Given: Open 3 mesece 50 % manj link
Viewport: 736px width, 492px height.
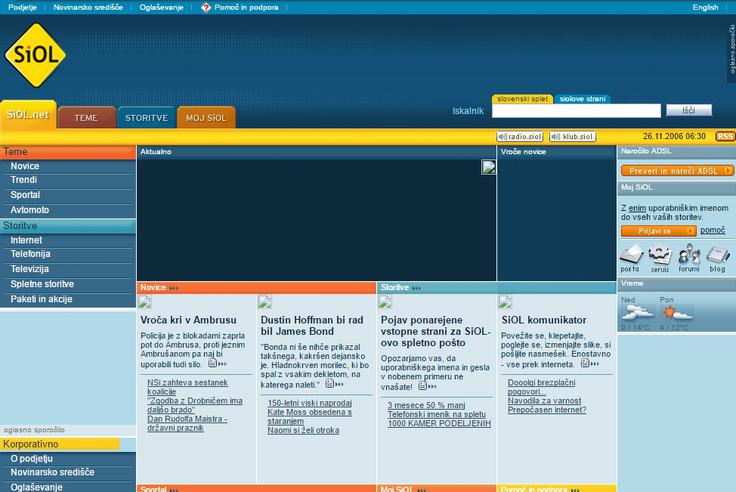Looking at the screenshot, I should (x=426, y=405).
